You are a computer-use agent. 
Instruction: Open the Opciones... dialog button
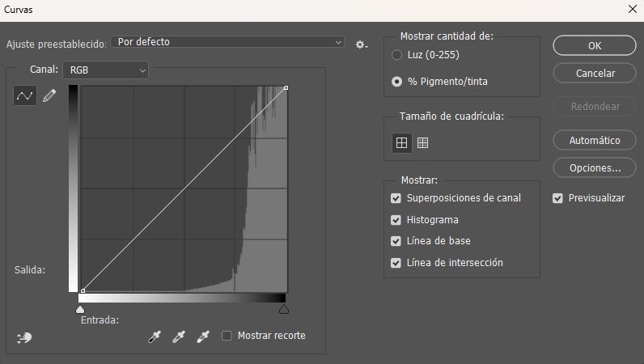click(595, 167)
